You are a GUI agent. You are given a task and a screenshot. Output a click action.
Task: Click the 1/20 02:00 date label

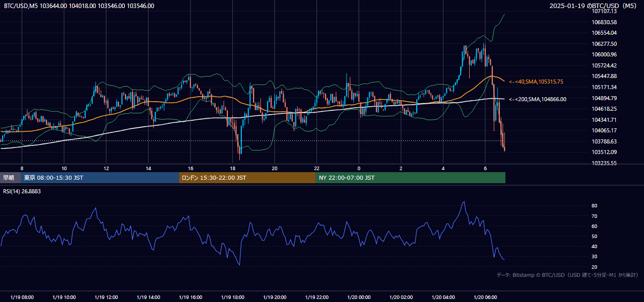pyautogui.click(x=401, y=297)
